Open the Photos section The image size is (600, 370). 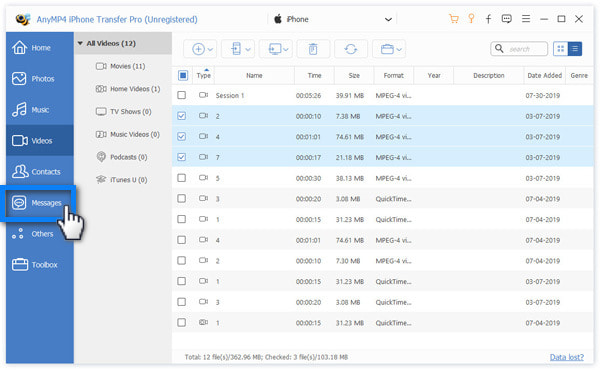point(40,78)
